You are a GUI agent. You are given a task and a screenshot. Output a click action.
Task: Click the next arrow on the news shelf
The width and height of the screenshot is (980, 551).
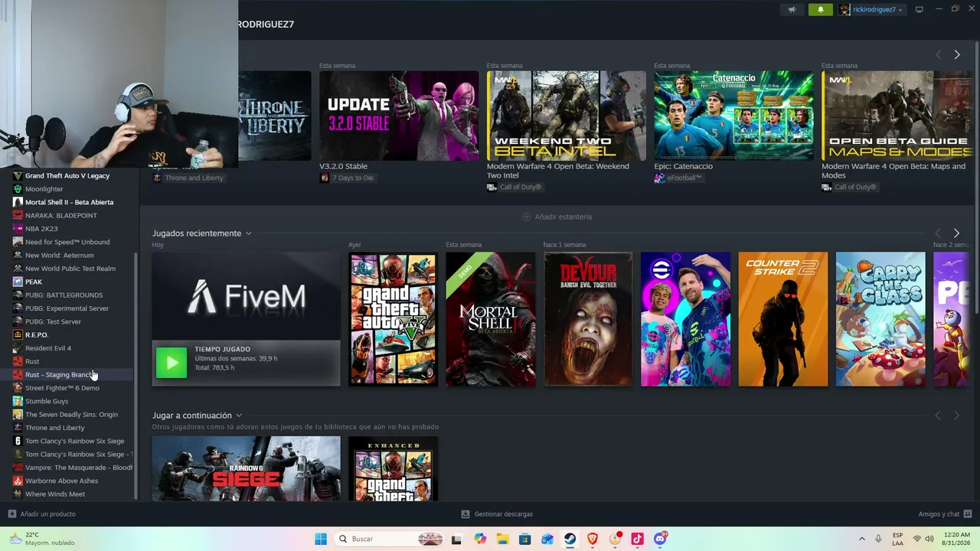(x=956, y=54)
